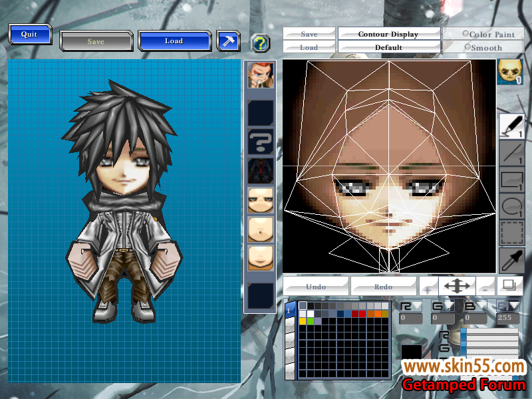Click Save beside Contour Display
The image size is (532, 399).
pos(309,34)
